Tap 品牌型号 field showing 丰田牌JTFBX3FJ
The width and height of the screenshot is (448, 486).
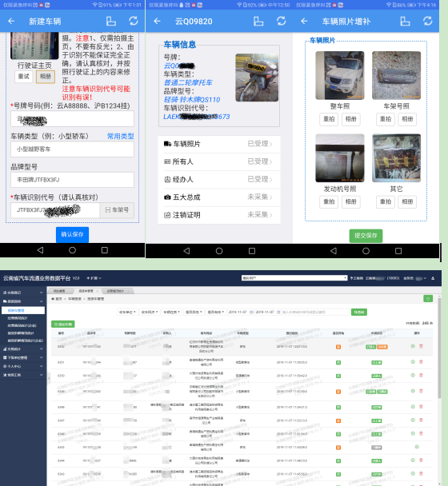pos(72,180)
